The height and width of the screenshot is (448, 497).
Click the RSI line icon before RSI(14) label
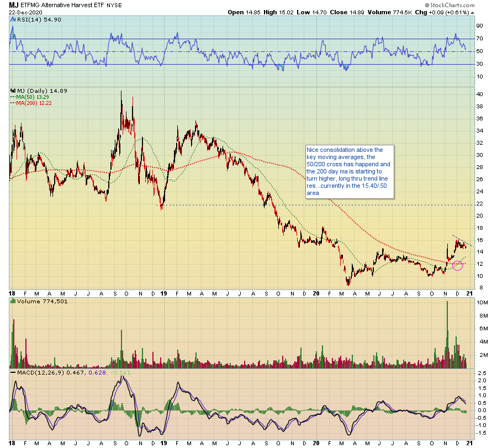pos(13,20)
